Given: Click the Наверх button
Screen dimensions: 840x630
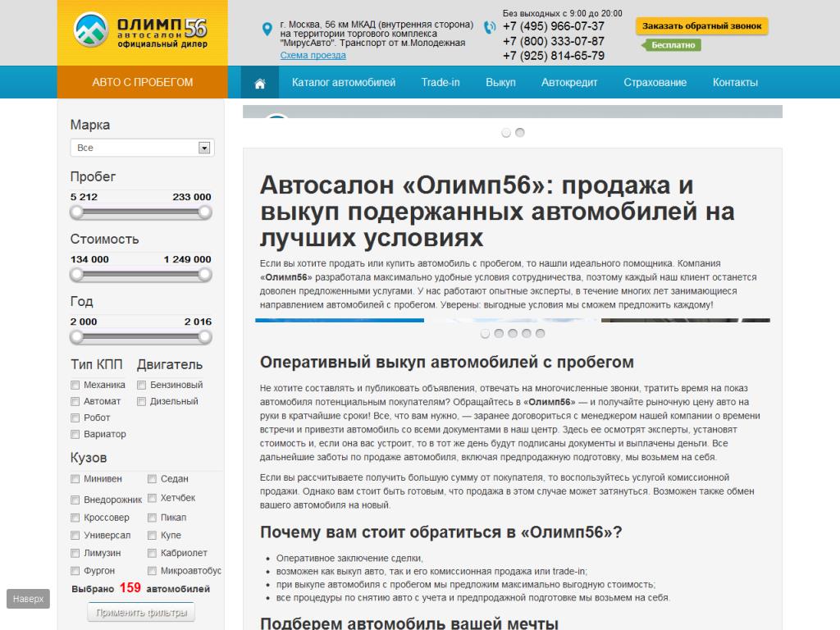Looking at the screenshot, I should tap(29, 599).
